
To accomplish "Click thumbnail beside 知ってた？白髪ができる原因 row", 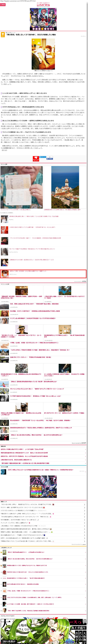I will [4, 252].
